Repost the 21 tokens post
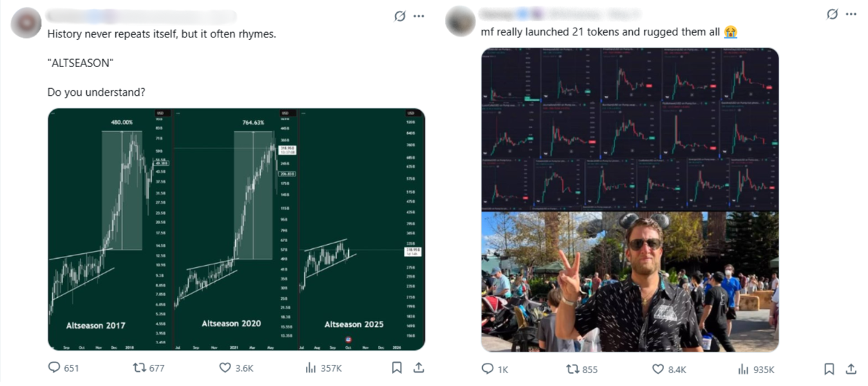This screenshot has height=386, width=868. coord(572,369)
